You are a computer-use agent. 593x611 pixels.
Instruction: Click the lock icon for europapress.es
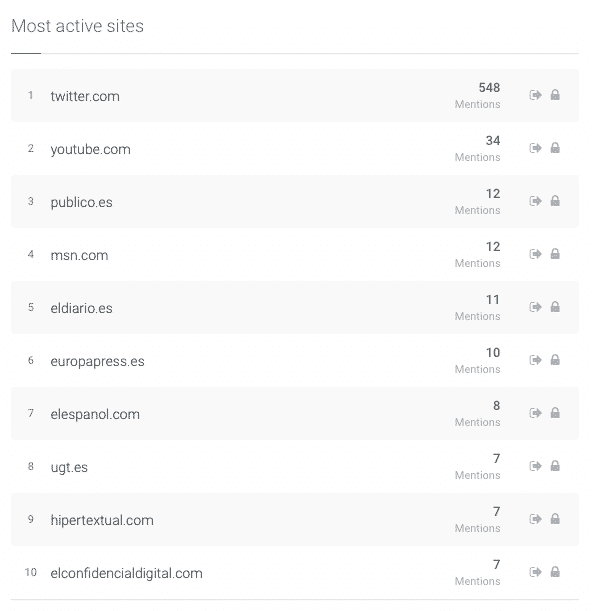pyautogui.click(x=555, y=360)
